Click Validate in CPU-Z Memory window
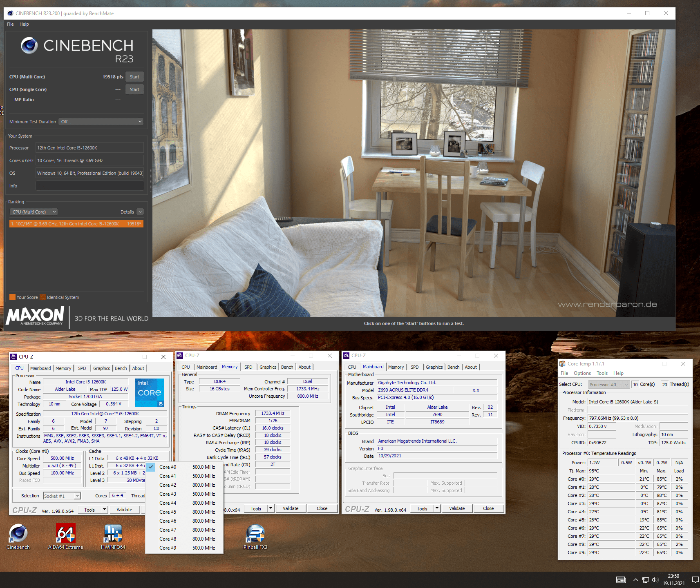This screenshot has width=700, height=588. (x=291, y=508)
